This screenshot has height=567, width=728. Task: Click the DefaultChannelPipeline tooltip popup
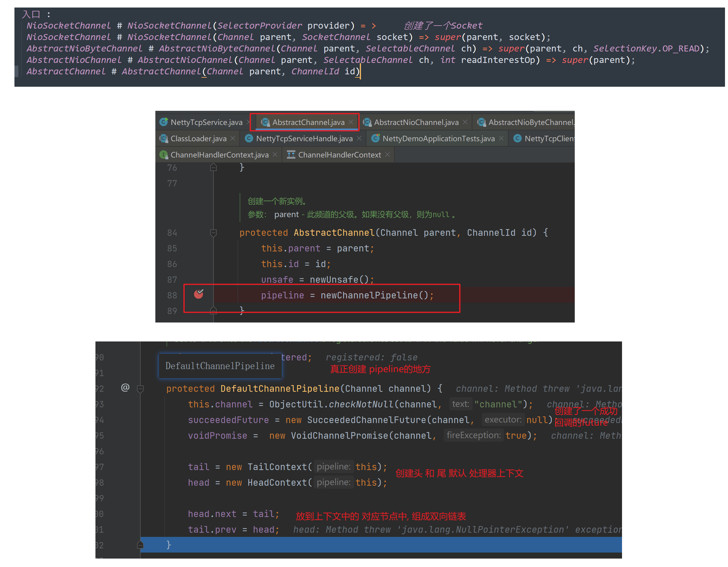(x=220, y=366)
